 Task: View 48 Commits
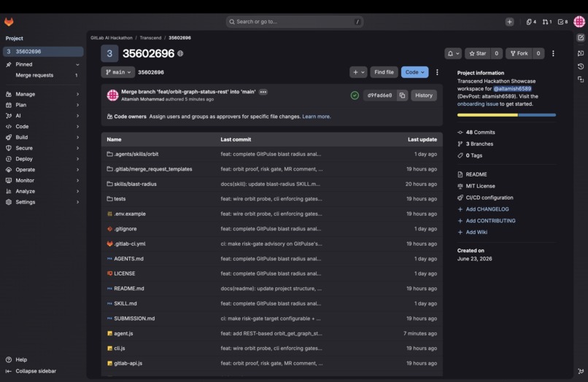pyautogui.click(x=476, y=133)
